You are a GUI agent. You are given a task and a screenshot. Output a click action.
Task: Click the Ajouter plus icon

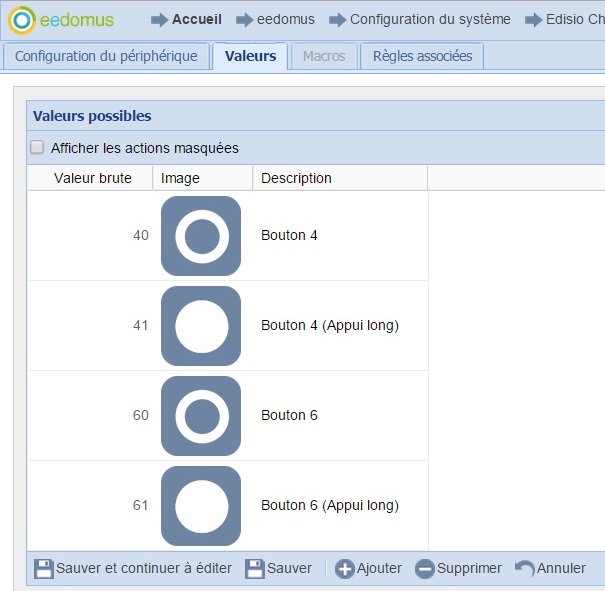pos(345,569)
